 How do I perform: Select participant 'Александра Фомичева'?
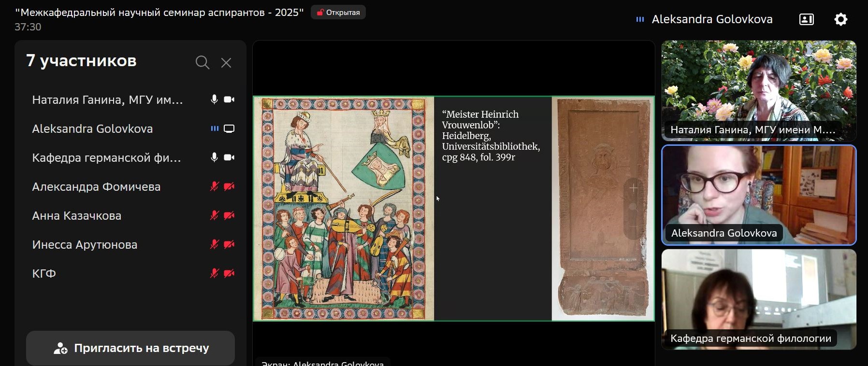pos(130,187)
